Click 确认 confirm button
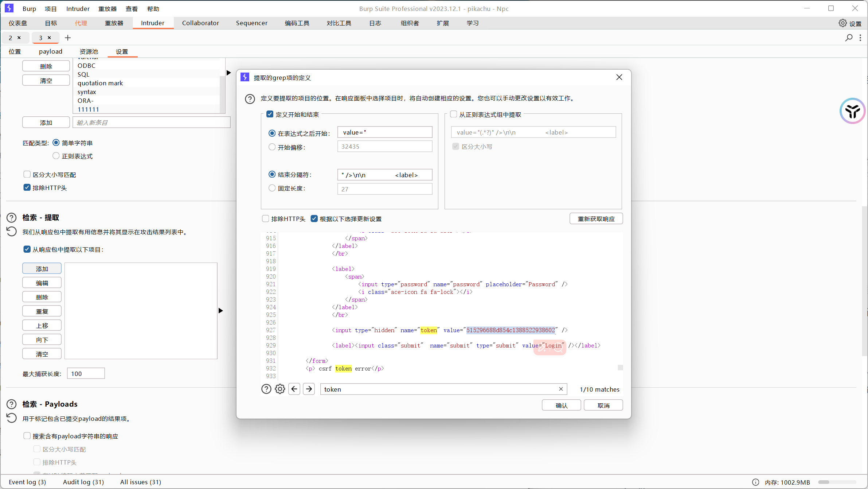Viewport: 868px width, 489px height. click(560, 405)
